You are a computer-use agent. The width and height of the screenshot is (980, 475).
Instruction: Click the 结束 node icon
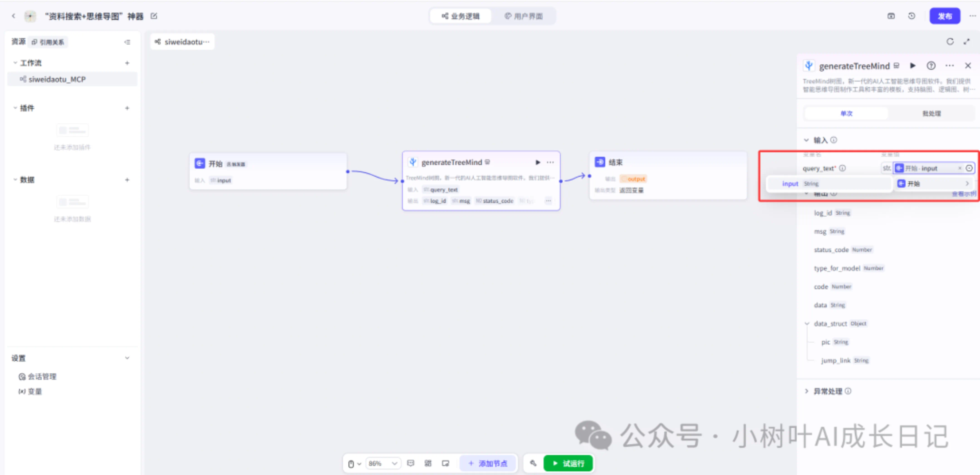600,162
